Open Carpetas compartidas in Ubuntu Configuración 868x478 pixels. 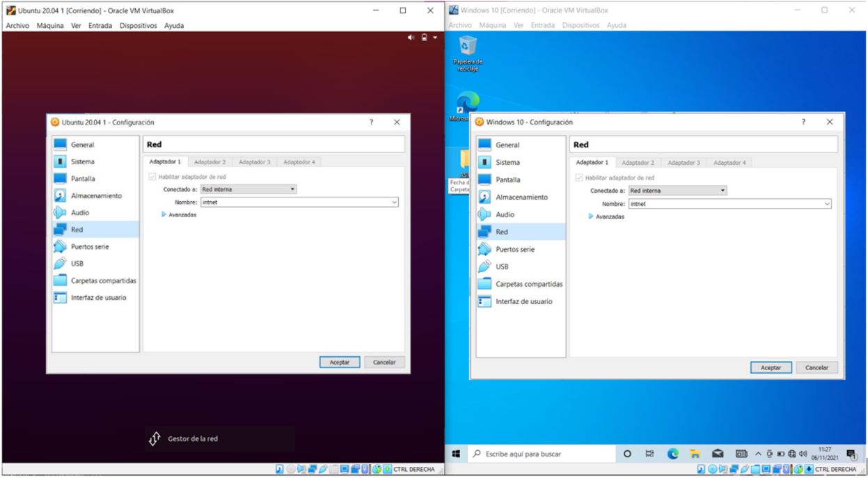[x=95, y=280]
